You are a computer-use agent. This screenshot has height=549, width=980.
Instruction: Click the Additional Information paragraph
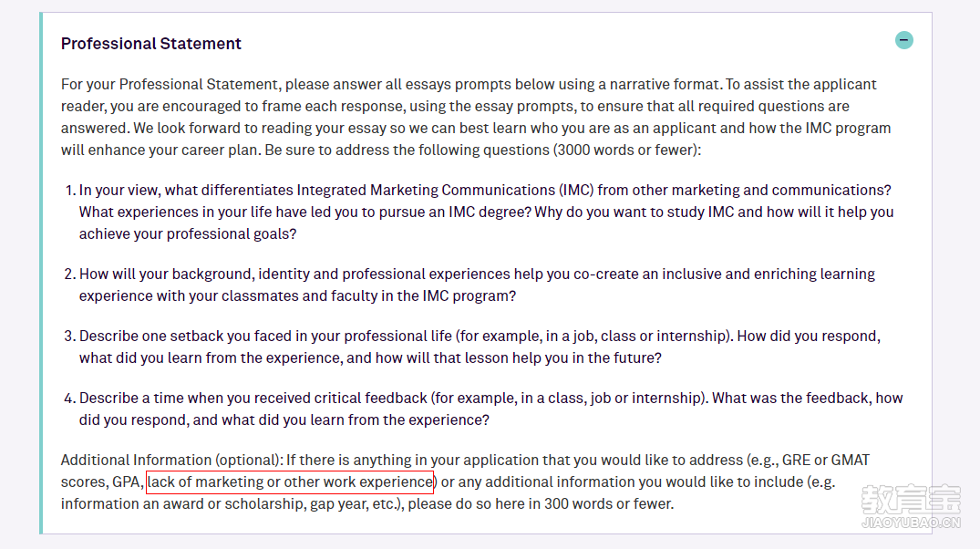tap(466, 482)
